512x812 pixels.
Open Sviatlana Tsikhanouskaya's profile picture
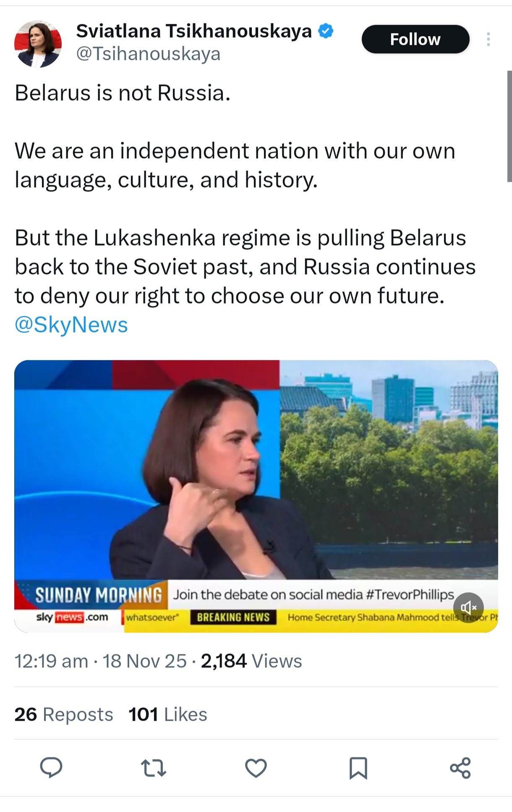point(38,44)
